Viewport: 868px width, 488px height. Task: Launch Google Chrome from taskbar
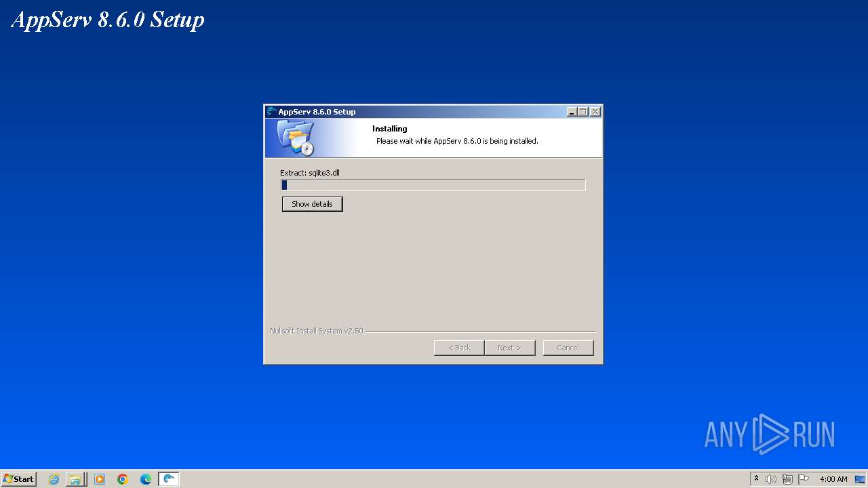(123, 479)
